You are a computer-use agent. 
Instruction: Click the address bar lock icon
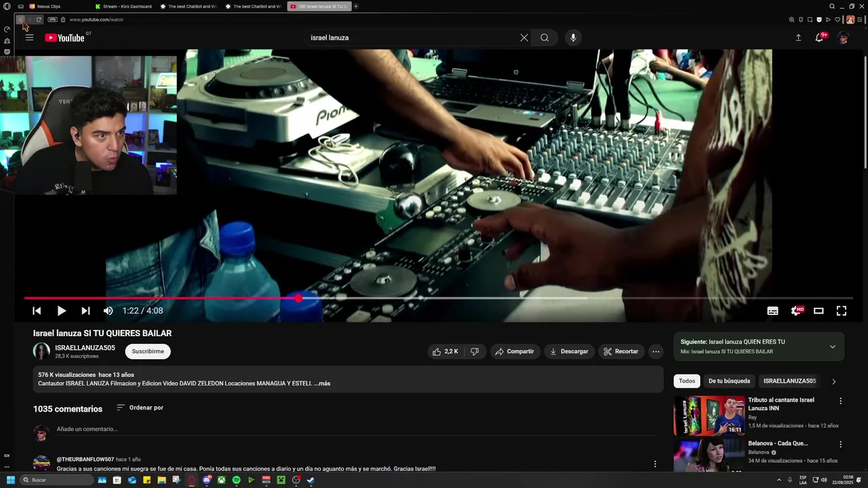click(63, 20)
